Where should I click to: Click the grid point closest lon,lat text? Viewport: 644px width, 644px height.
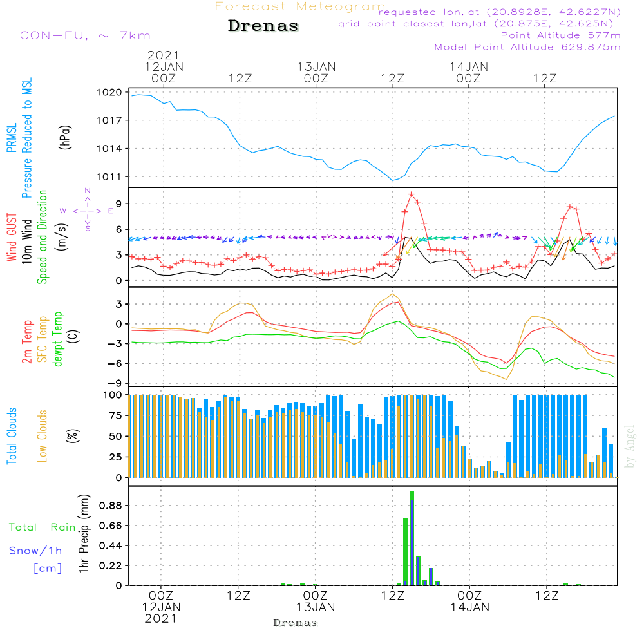pyautogui.click(x=476, y=24)
